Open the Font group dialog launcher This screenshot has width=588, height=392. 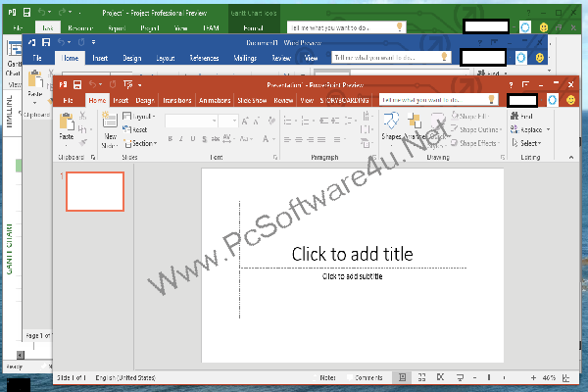coord(274,157)
